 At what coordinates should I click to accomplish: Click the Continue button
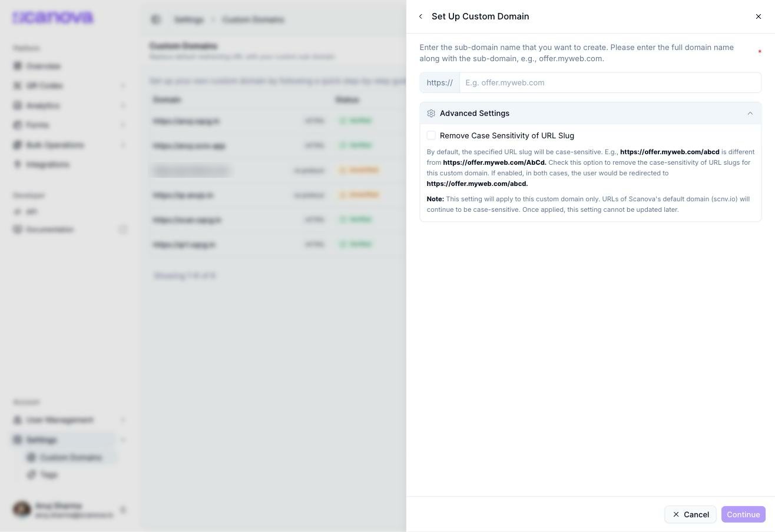[x=743, y=514]
